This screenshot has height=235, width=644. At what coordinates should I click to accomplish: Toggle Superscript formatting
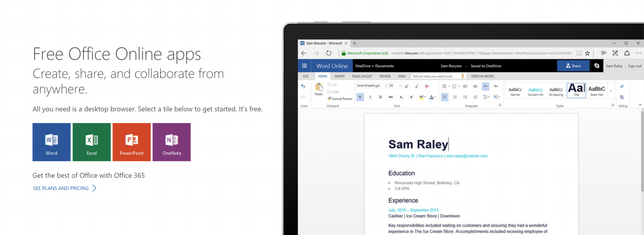pos(412,97)
